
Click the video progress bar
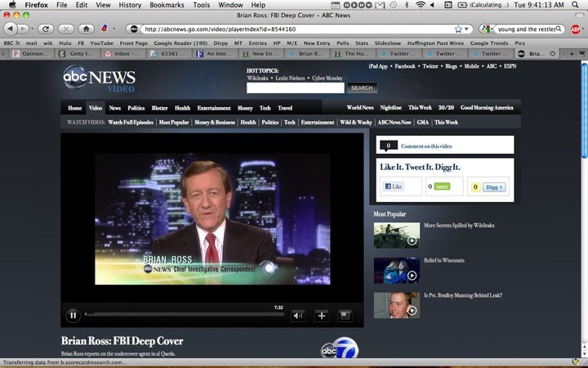click(x=185, y=314)
